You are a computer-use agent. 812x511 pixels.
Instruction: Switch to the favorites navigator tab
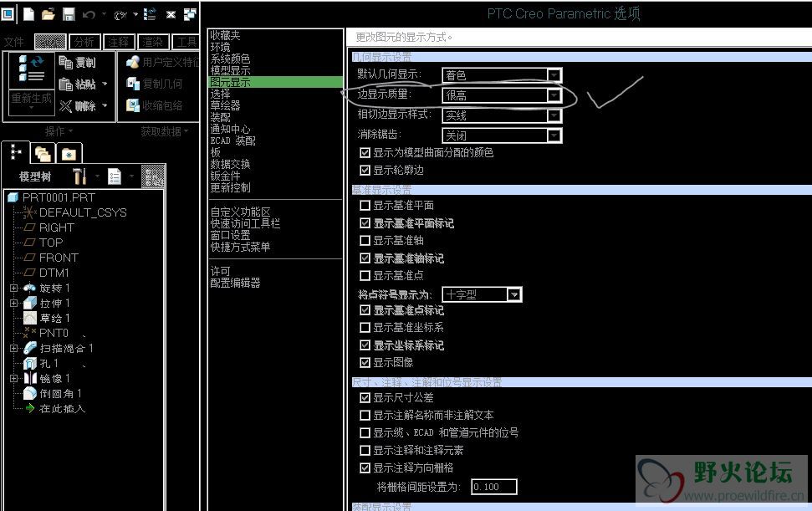point(69,154)
